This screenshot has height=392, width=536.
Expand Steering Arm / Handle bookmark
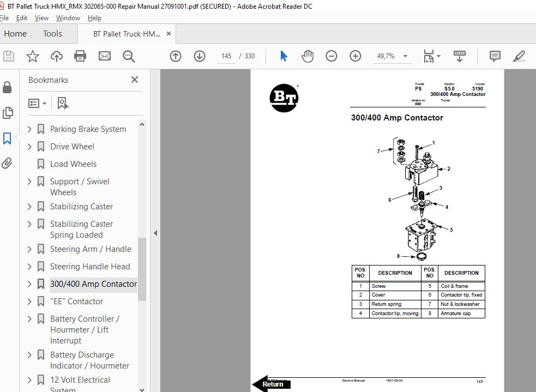point(29,249)
